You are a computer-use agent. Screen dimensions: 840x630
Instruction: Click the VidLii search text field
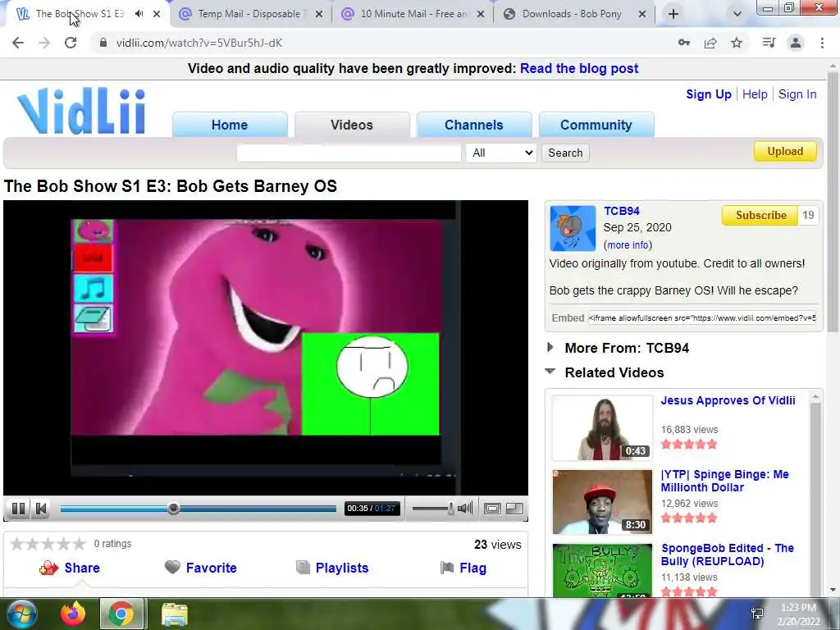349,153
